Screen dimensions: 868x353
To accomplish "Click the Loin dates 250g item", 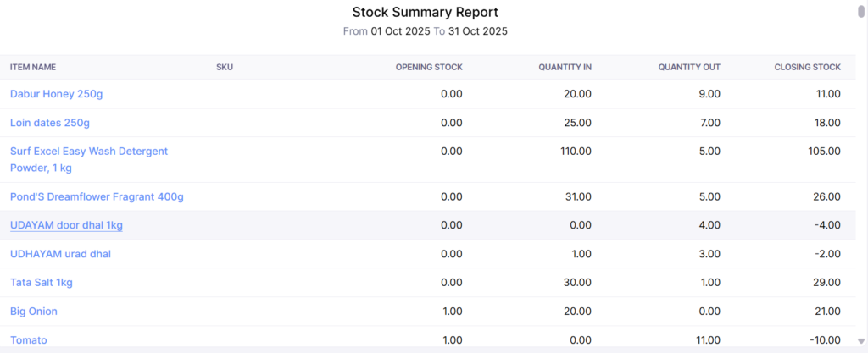I will (49, 123).
